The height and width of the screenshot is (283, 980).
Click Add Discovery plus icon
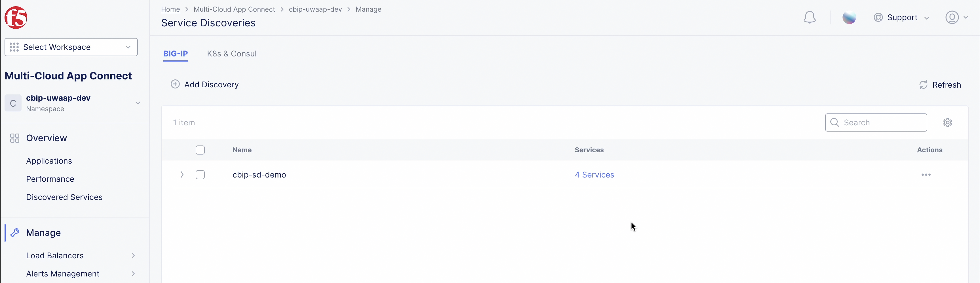pos(175,85)
